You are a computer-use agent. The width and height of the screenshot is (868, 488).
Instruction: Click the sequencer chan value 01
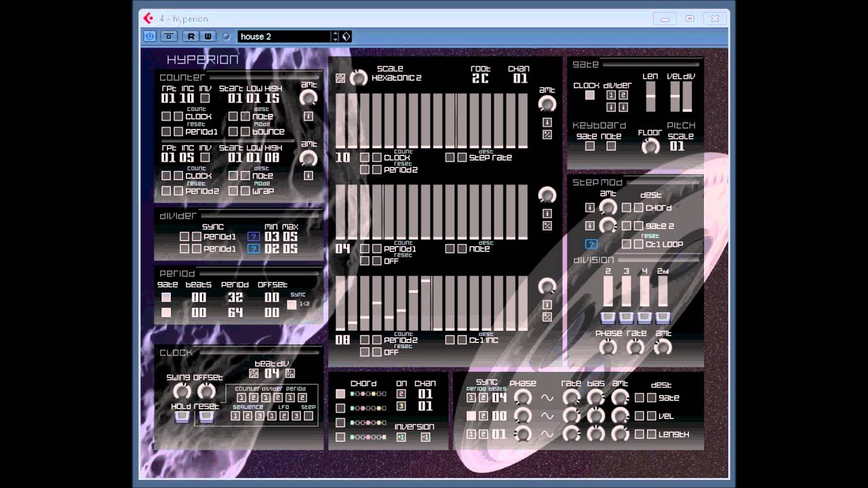point(520,79)
